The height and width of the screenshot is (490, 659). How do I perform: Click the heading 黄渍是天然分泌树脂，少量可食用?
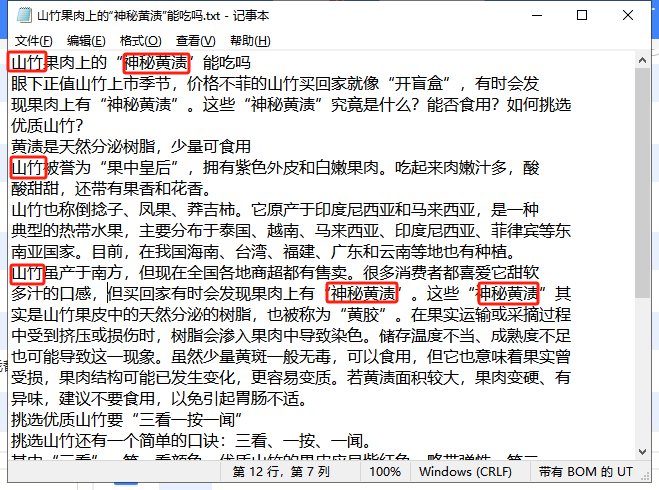point(131,147)
